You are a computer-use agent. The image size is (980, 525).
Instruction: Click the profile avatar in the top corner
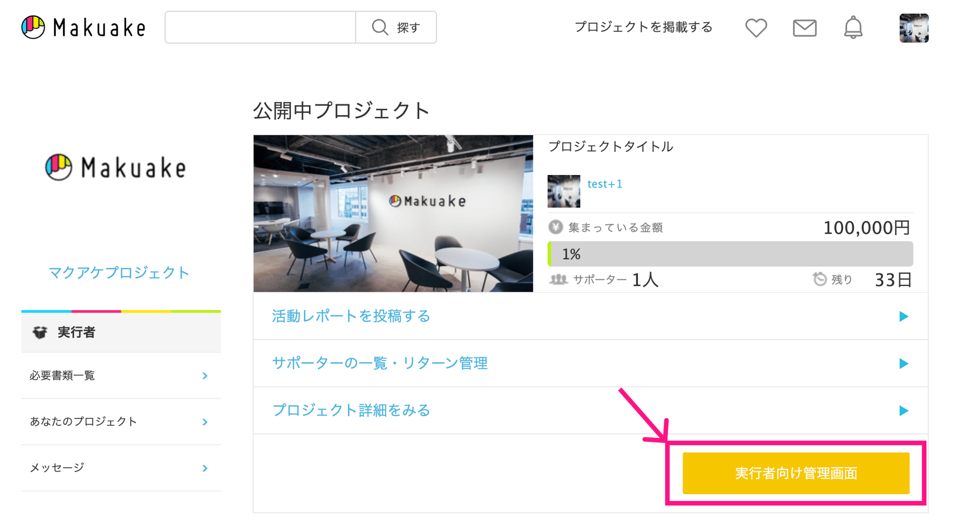click(913, 27)
